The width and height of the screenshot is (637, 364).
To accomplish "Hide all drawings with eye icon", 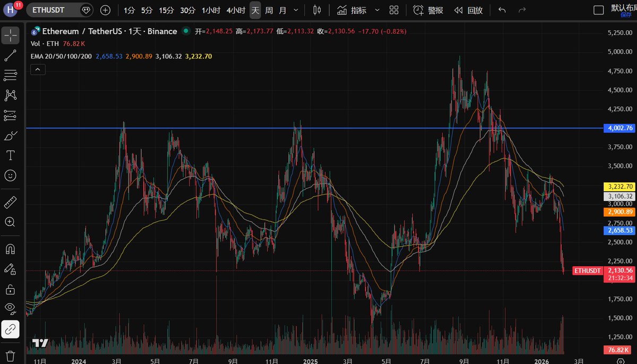I will tap(10, 308).
